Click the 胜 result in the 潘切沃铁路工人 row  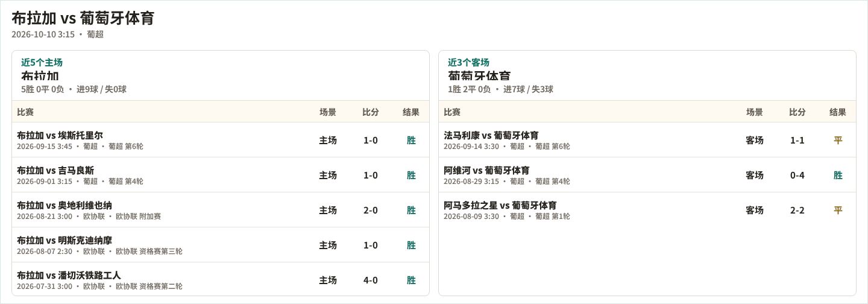(411, 280)
